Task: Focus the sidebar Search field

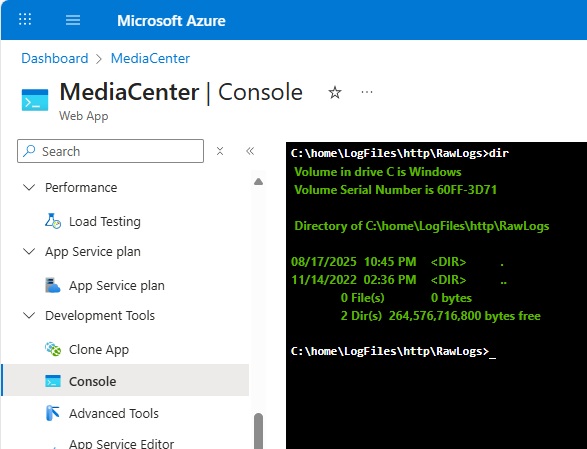Action: 110,151
